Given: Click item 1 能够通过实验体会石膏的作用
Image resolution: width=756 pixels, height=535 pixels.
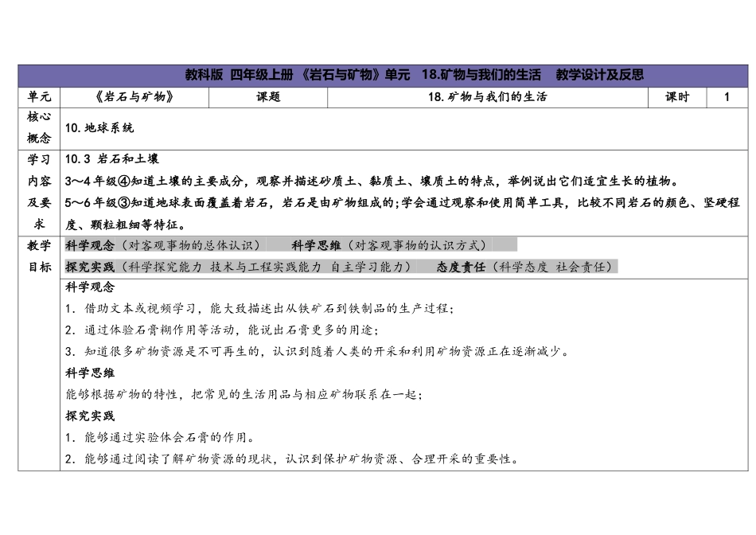Looking at the screenshot, I should (x=161, y=438).
